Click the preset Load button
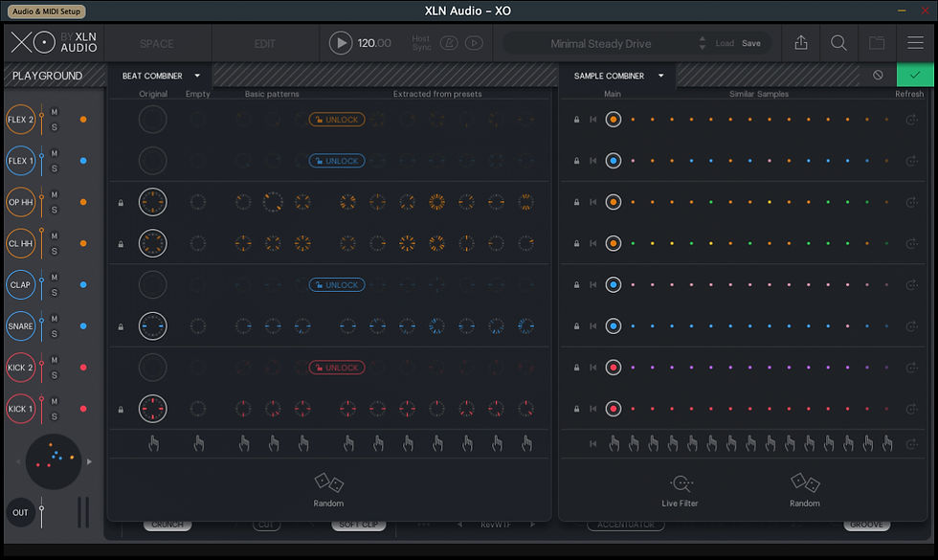 point(725,43)
